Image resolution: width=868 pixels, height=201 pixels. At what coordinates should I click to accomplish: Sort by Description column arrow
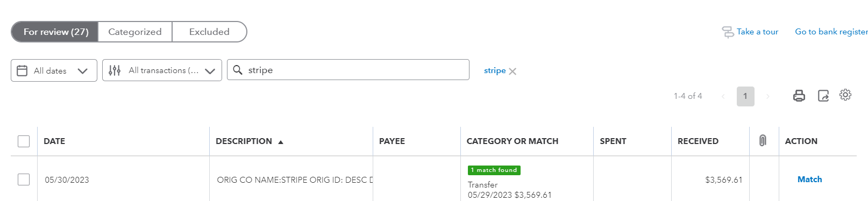[281, 142]
